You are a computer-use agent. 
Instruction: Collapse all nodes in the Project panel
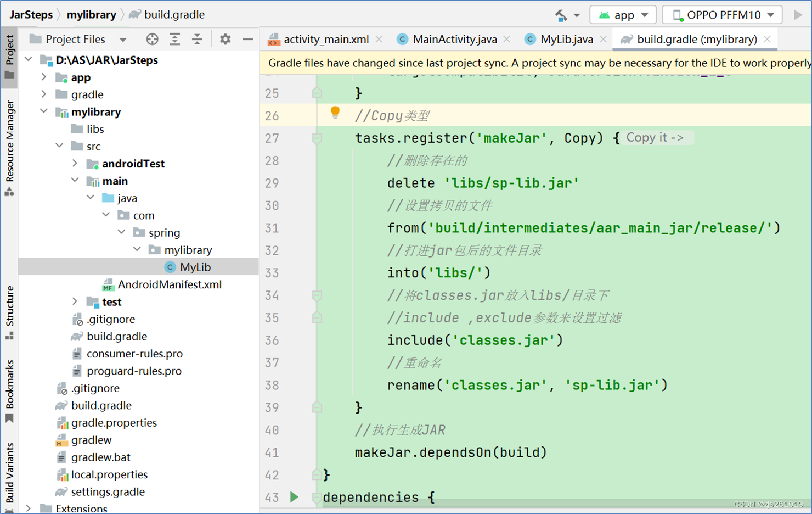pos(198,39)
